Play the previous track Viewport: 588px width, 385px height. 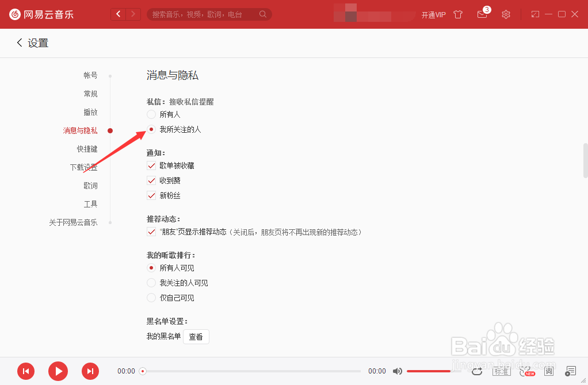click(x=26, y=371)
